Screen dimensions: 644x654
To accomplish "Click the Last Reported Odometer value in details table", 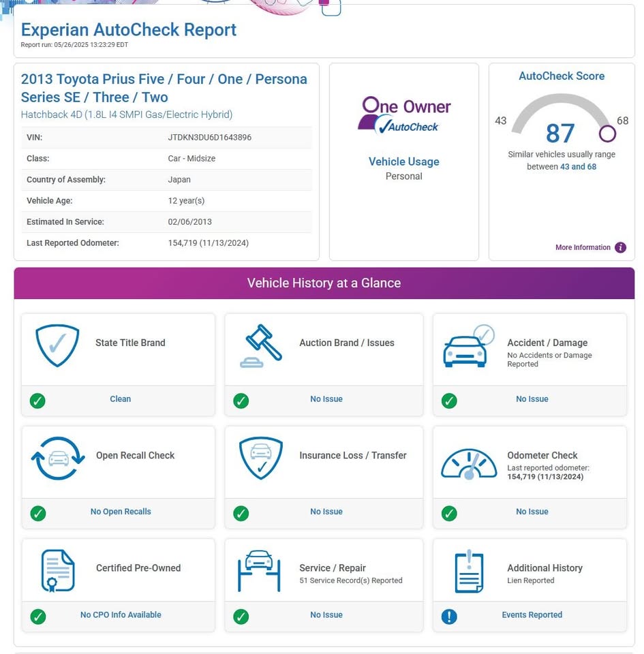I will 208,243.
